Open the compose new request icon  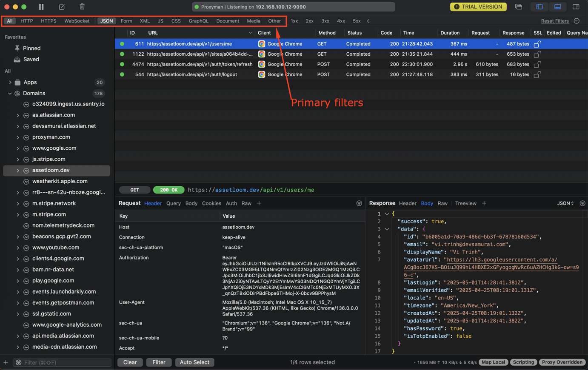tap(62, 7)
